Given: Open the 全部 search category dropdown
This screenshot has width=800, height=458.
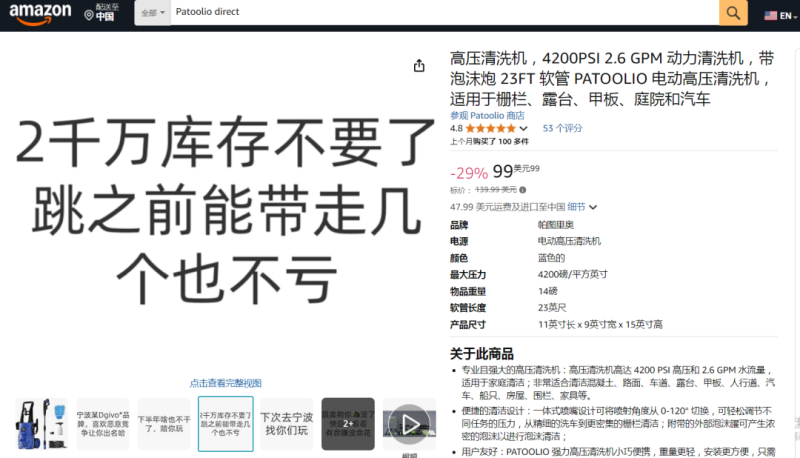Looking at the screenshot, I should (150, 13).
